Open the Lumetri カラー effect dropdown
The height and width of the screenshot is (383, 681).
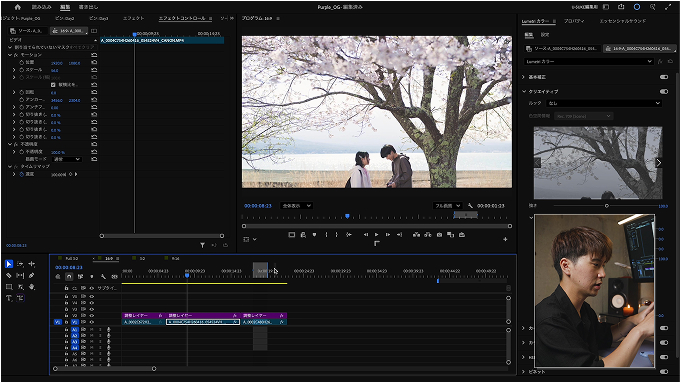click(588, 62)
